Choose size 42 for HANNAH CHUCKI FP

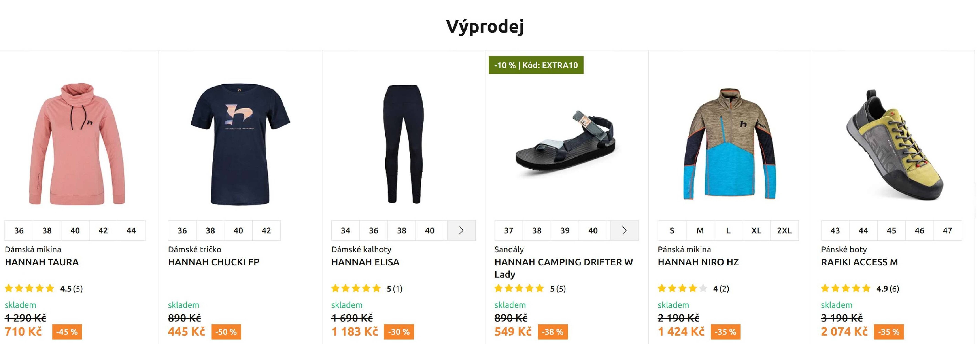(x=266, y=230)
